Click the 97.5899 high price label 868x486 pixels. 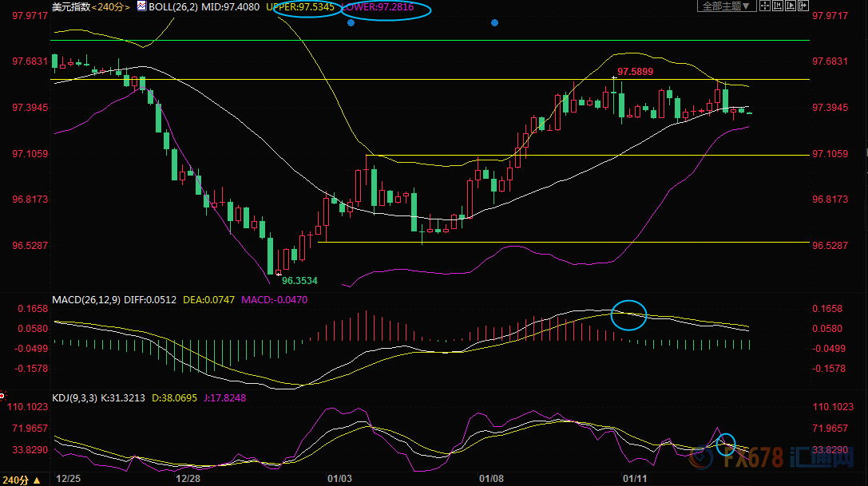(x=635, y=72)
